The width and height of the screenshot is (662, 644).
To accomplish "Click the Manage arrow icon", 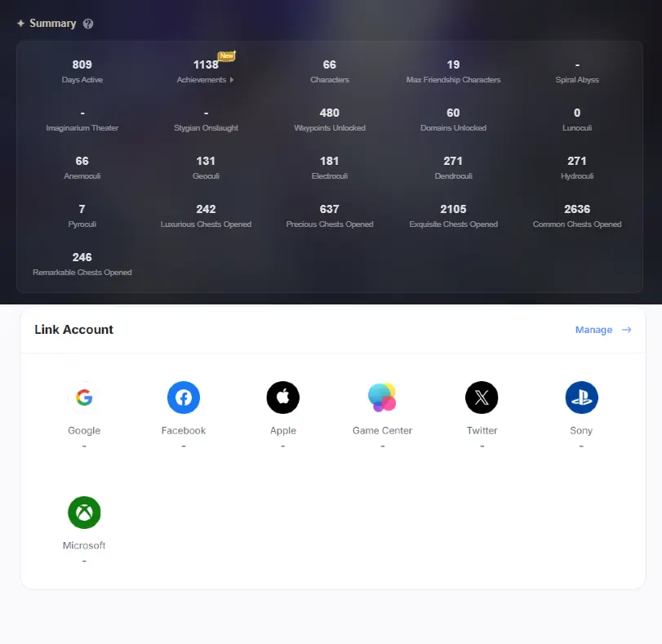I will (x=627, y=330).
